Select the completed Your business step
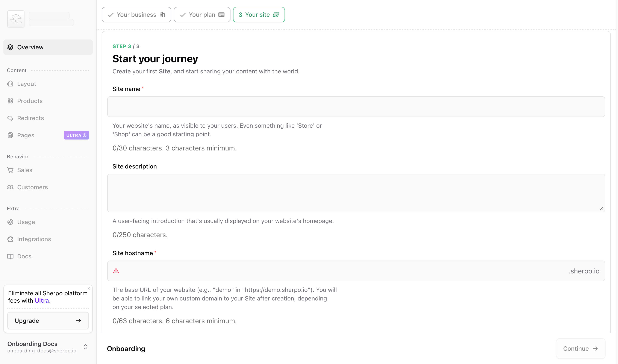This screenshot has height=364, width=618. tap(136, 14)
